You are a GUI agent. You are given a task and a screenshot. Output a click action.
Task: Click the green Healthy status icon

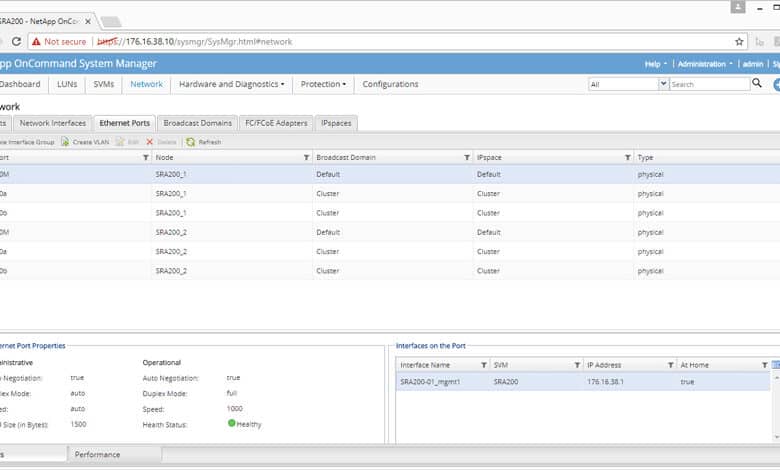coord(231,423)
